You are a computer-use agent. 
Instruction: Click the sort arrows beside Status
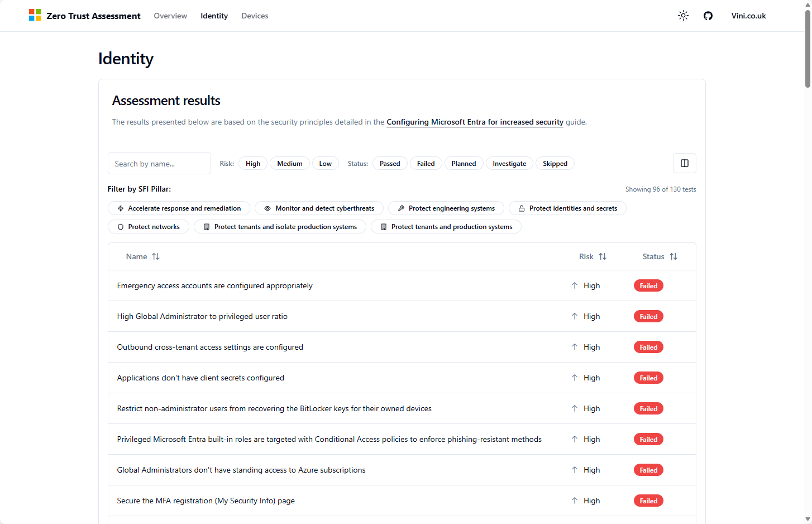point(673,256)
